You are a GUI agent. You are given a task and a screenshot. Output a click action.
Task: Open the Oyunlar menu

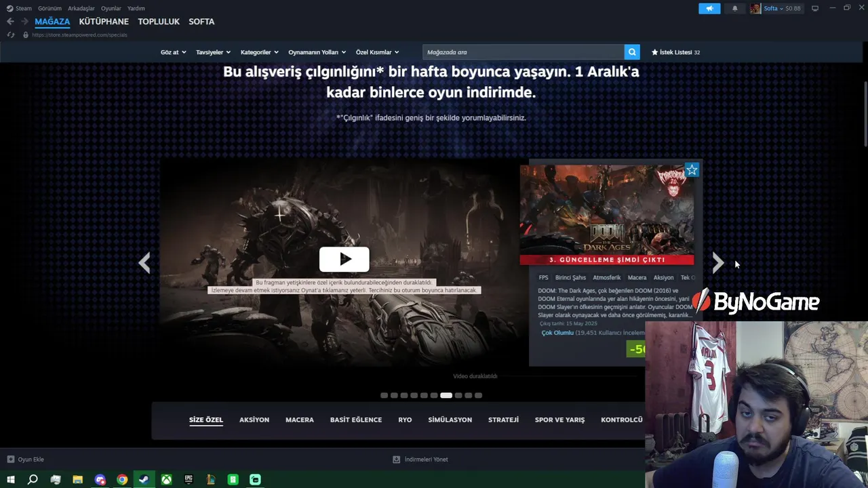point(111,8)
